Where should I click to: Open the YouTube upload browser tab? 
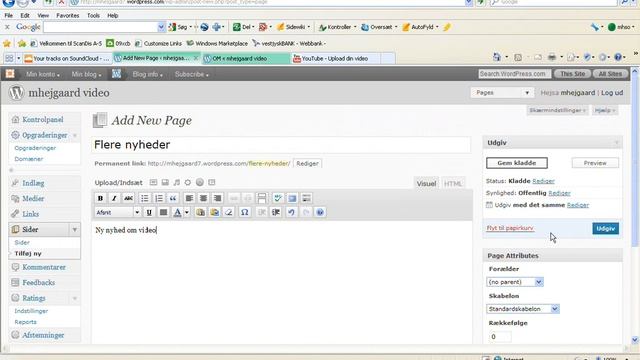[x=336, y=58]
